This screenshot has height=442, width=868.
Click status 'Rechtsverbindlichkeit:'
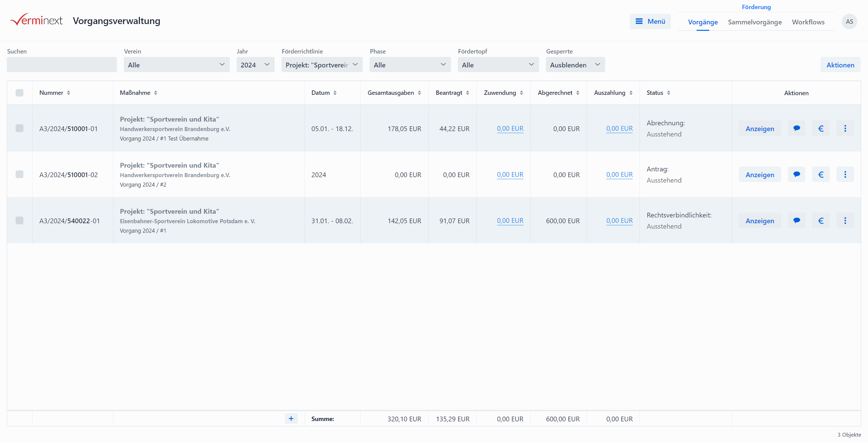point(679,215)
